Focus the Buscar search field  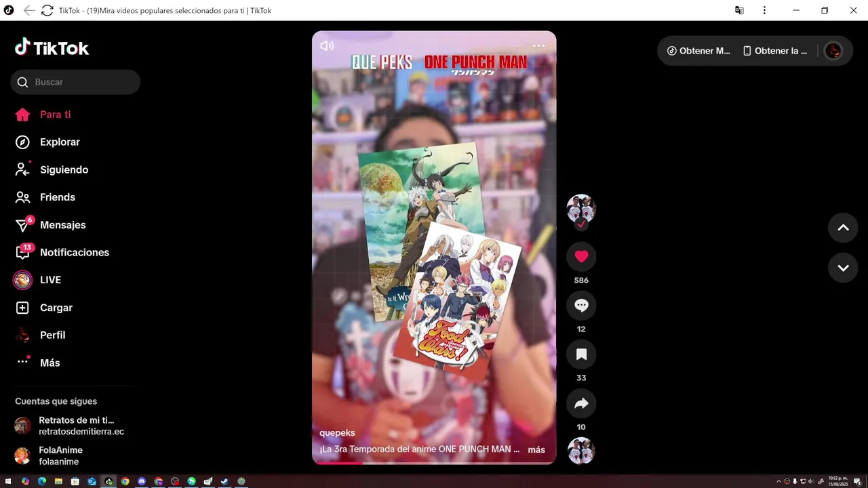[75, 82]
